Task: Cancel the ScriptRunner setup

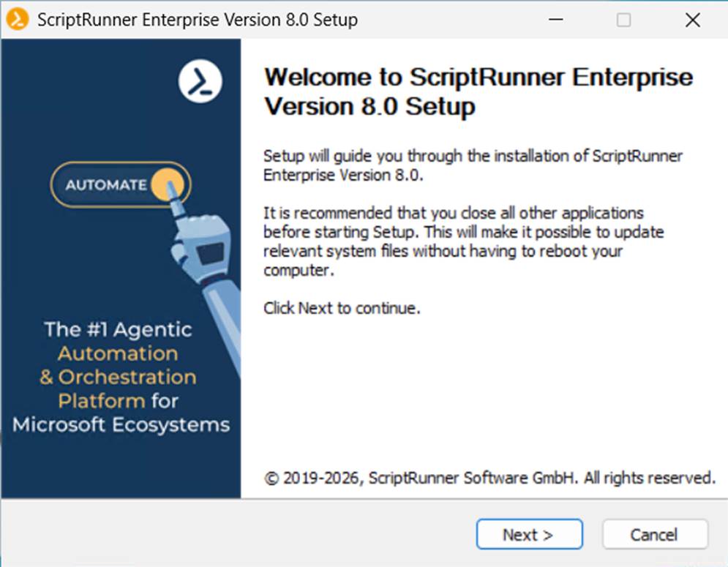Action: point(655,535)
